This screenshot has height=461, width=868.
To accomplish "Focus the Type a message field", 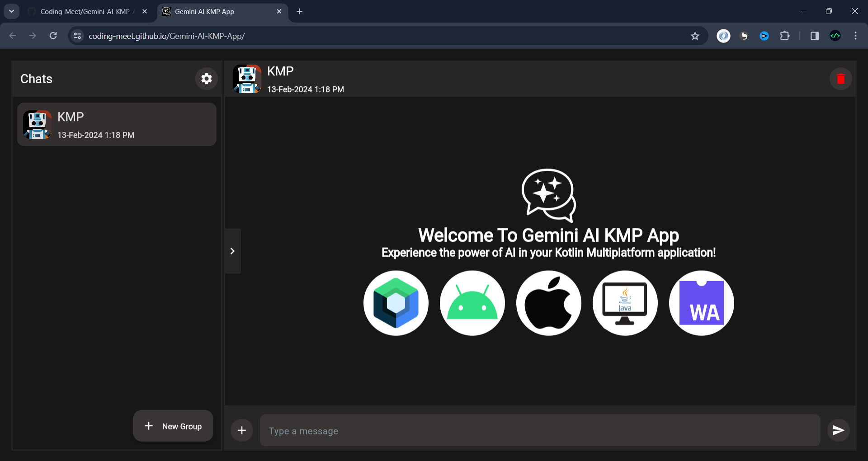I will (x=540, y=431).
